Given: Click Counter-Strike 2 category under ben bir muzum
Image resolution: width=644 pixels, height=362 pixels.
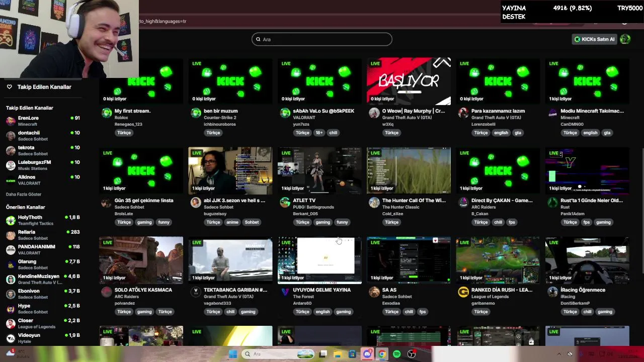Looking at the screenshot, I should coord(220,118).
